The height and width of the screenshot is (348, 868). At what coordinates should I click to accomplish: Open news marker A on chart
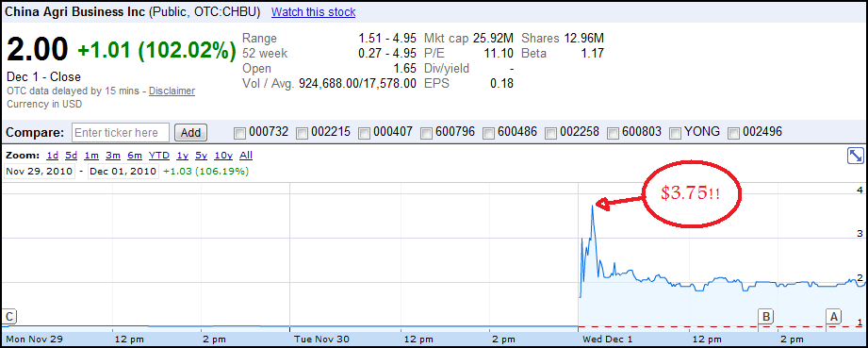(833, 317)
